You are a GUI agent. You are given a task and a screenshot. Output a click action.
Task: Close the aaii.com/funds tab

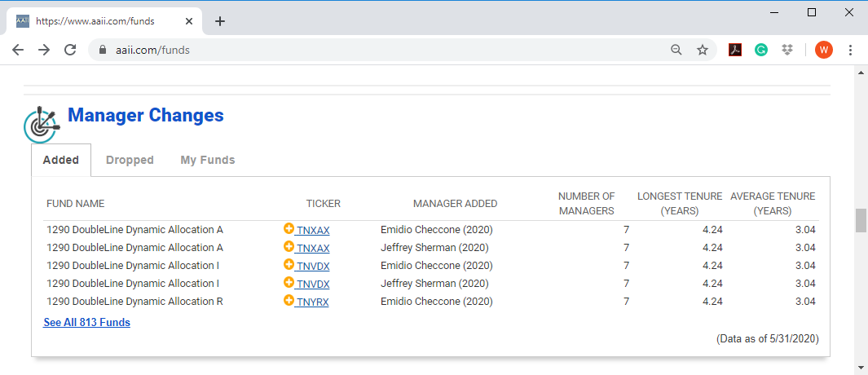189,21
